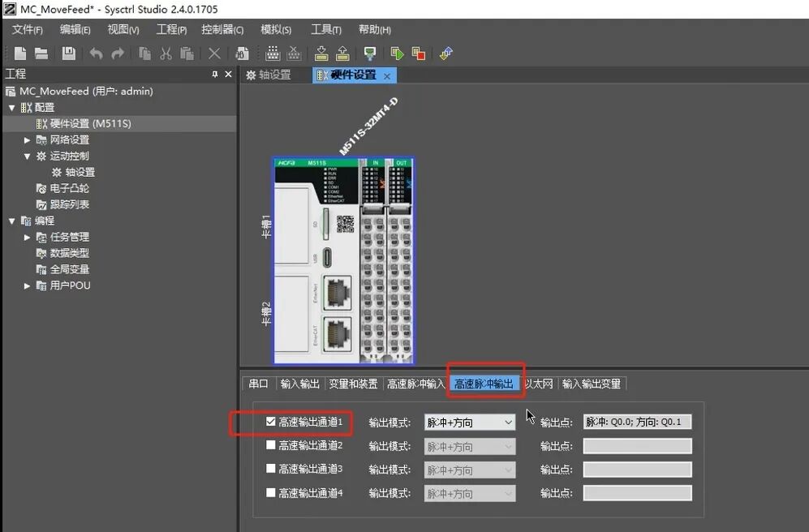Click the New file toolbar icon
The width and height of the screenshot is (809, 532).
(19, 53)
